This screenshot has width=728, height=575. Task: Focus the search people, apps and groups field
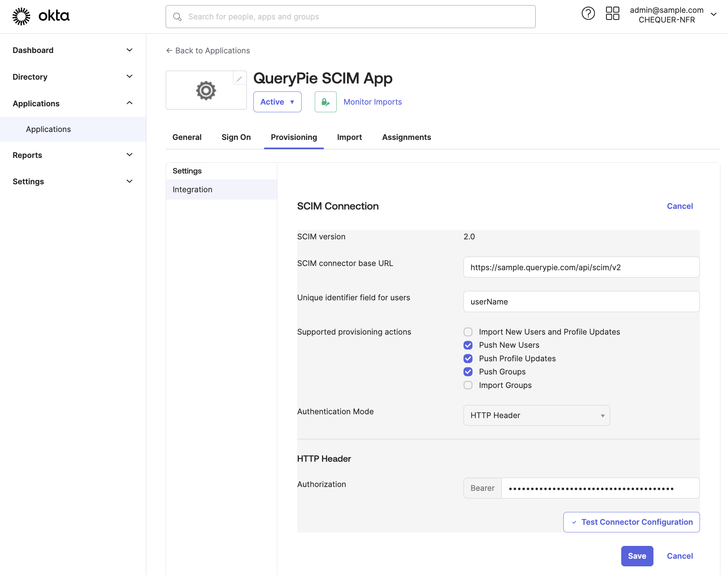pos(350,17)
